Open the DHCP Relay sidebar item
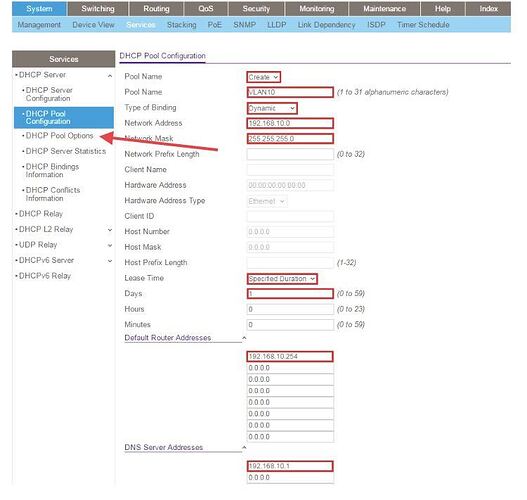Viewport: 527px width, 500px height. coord(41,214)
